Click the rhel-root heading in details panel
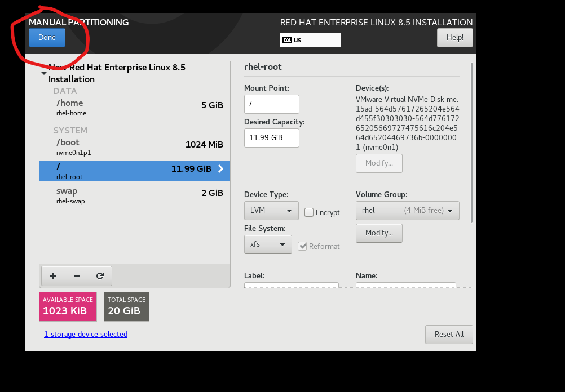The width and height of the screenshot is (565, 392). tap(263, 67)
